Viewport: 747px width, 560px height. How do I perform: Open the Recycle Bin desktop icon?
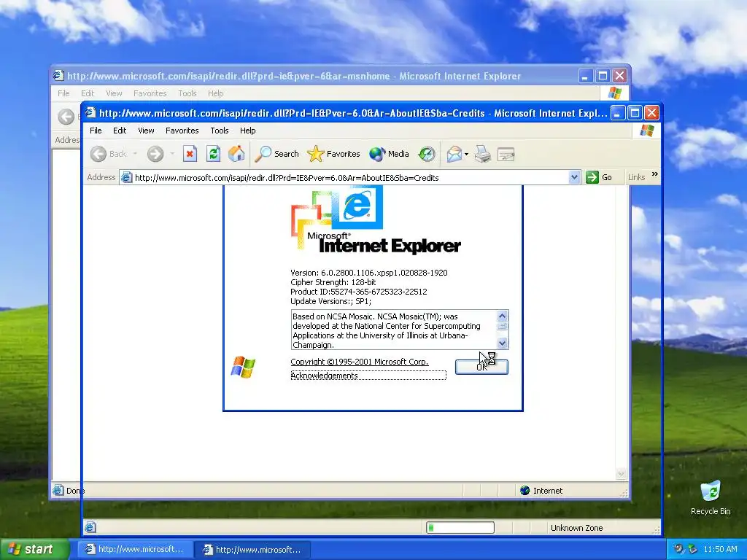click(x=711, y=497)
